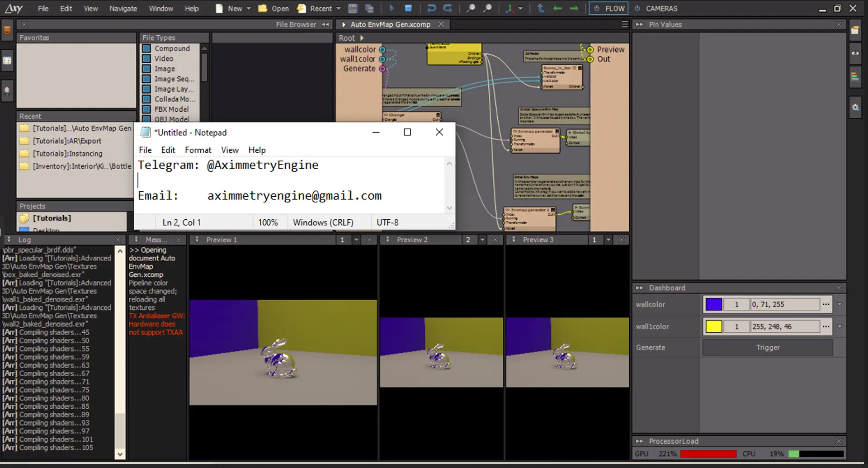Click the wall1color RGB value field

784,326
